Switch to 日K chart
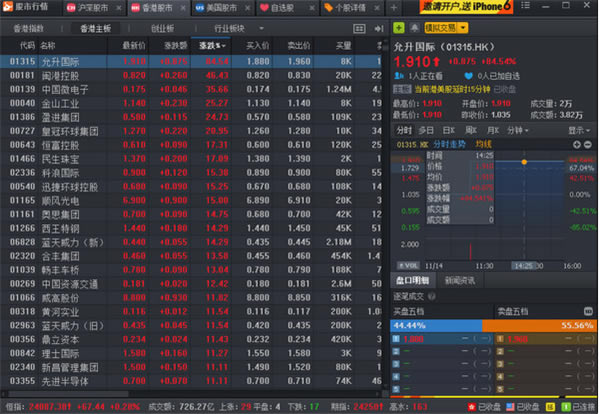Viewport: 600px width, 414px height. point(448,130)
